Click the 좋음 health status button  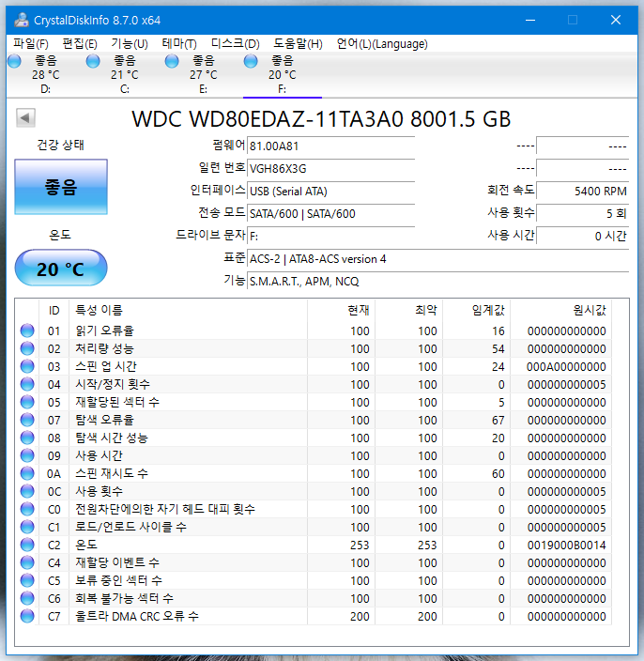61,187
